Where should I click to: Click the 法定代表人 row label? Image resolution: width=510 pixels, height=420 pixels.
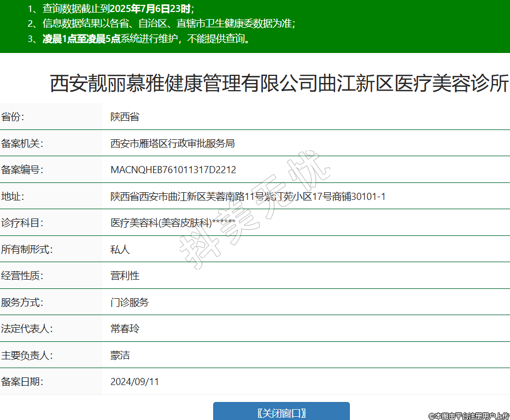click(27, 329)
